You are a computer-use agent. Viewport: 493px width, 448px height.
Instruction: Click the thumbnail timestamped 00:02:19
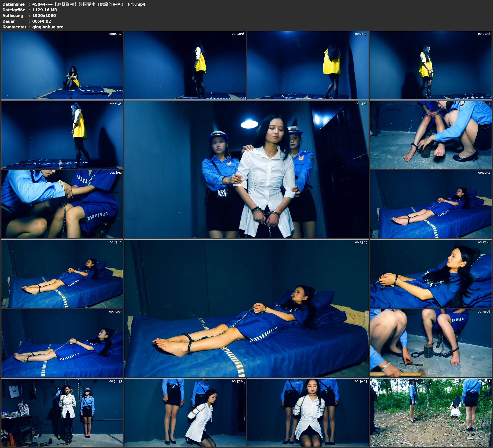(62, 65)
